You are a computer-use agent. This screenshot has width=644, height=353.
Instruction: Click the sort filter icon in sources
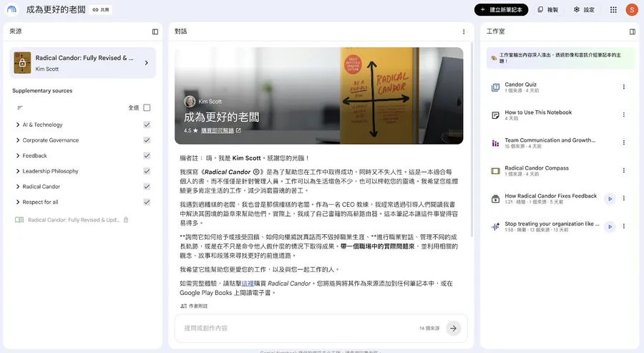20,107
